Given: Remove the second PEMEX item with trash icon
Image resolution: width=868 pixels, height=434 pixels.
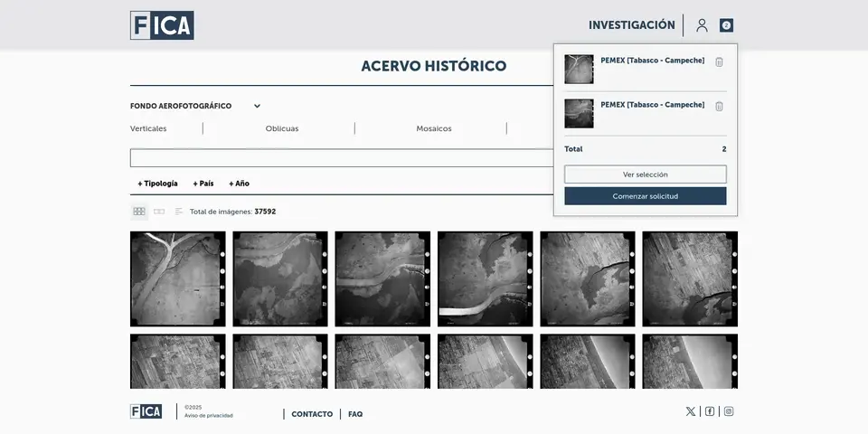Looking at the screenshot, I should click(x=719, y=107).
